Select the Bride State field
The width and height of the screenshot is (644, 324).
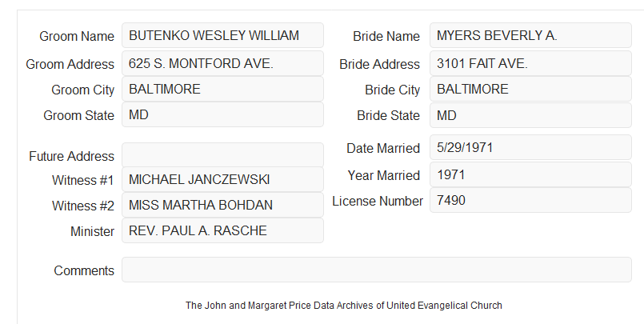pos(530,115)
